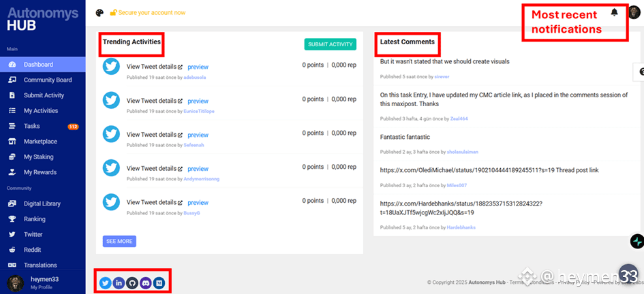Image resolution: width=644 pixels, height=294 pixels.
Task: Open footer Twitter social icon
Action: [106, 283]
